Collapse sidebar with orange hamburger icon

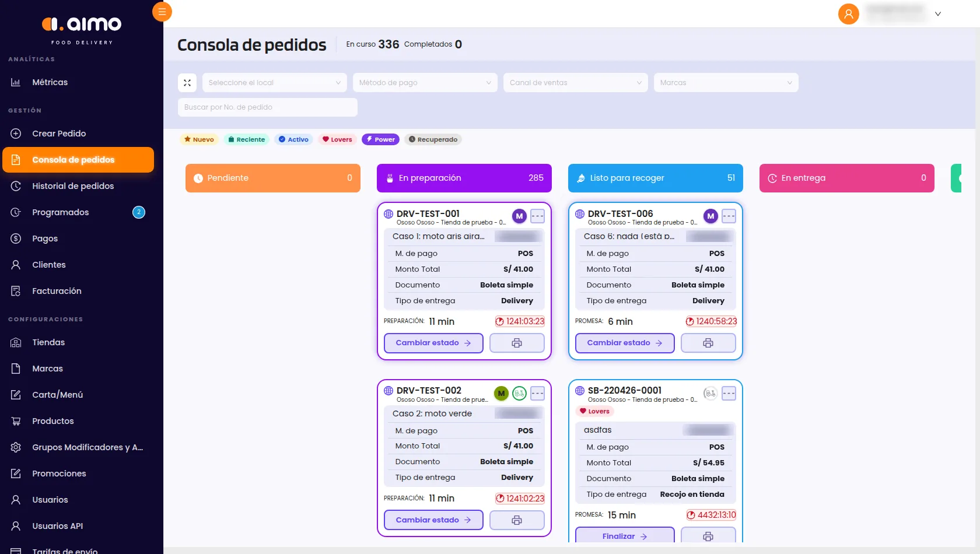pyautogui.click(x=162, y=12)
